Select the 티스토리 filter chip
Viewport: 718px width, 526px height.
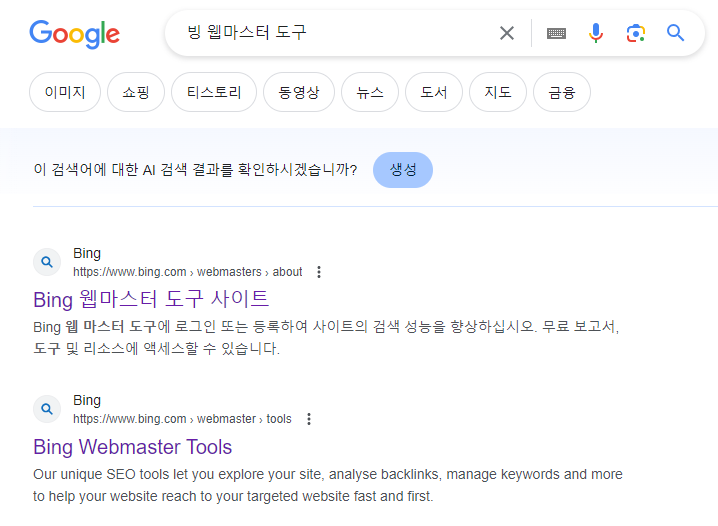214,92
